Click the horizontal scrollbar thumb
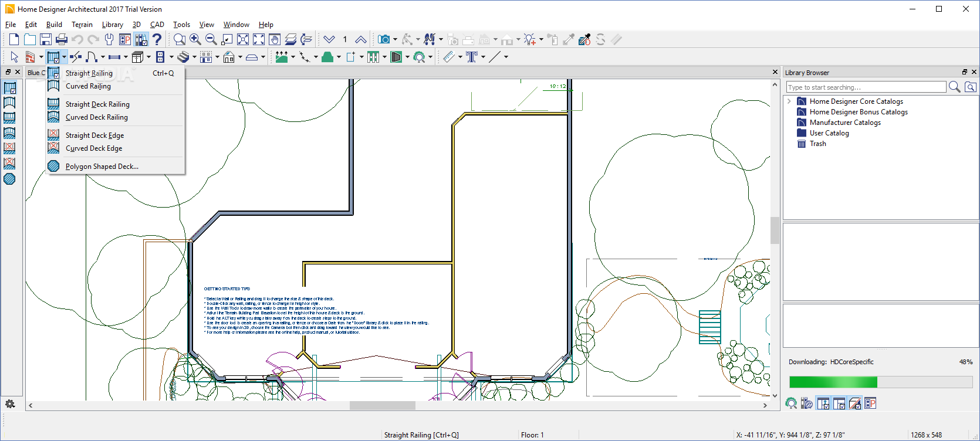 point(383,405)
